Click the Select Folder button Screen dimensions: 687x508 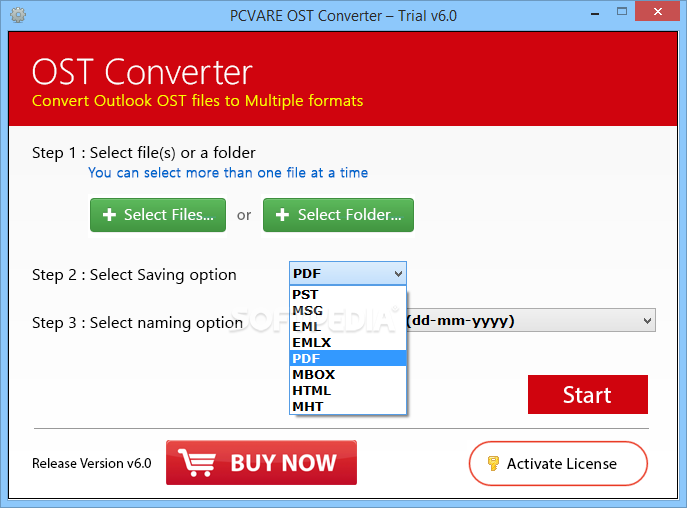338,215
